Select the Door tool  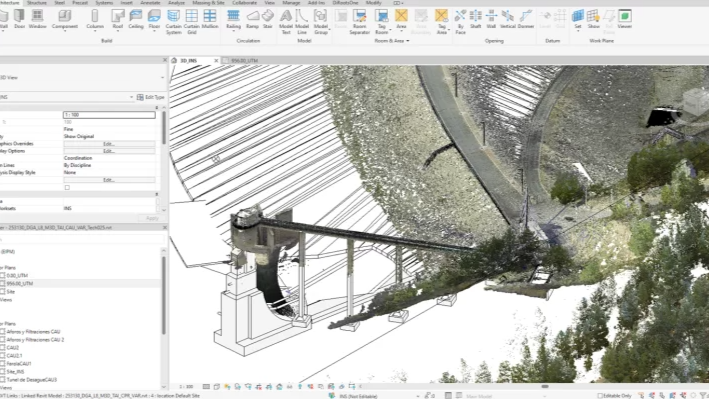[x=19, y=19]
